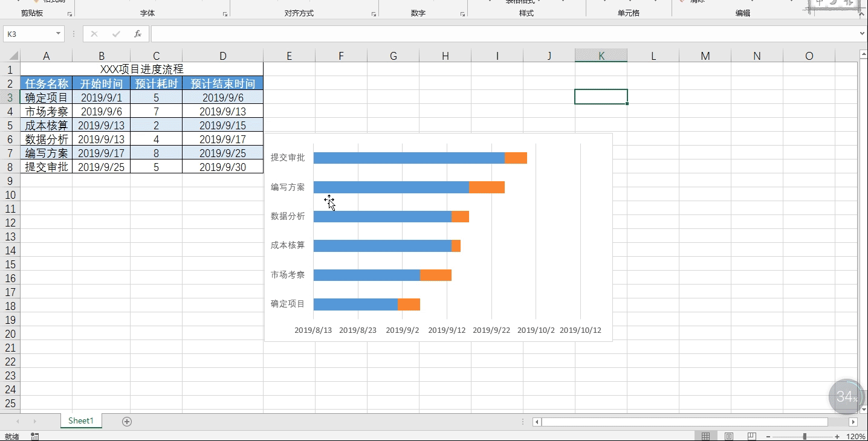Click the orange bar for 市场考察 in chart

(x=436, y=275)
